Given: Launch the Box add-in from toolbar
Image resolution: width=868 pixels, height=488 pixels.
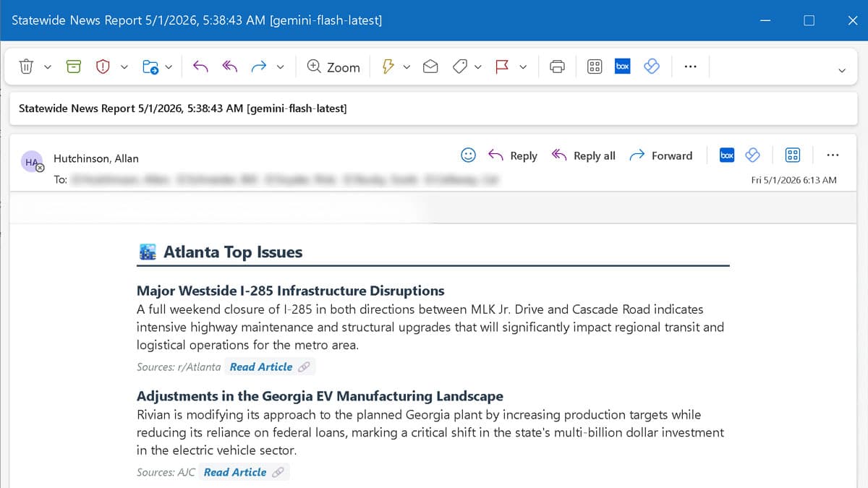Looking at the screenshot, I should (622, 67).
